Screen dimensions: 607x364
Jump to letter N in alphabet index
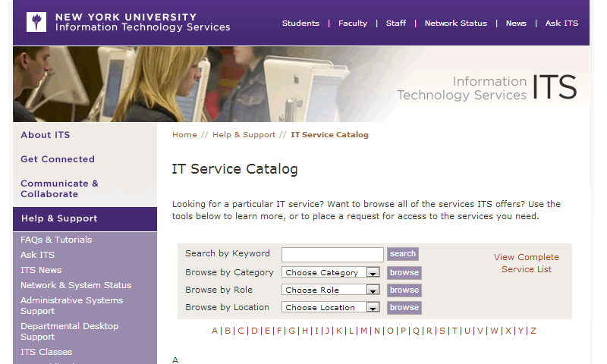click(x=376, y=331)
